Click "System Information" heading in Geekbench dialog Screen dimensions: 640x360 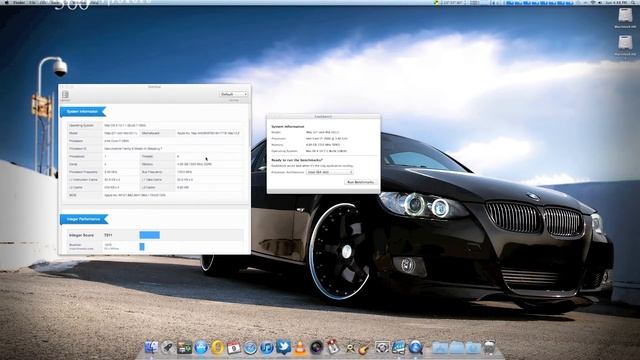[288, 127]
